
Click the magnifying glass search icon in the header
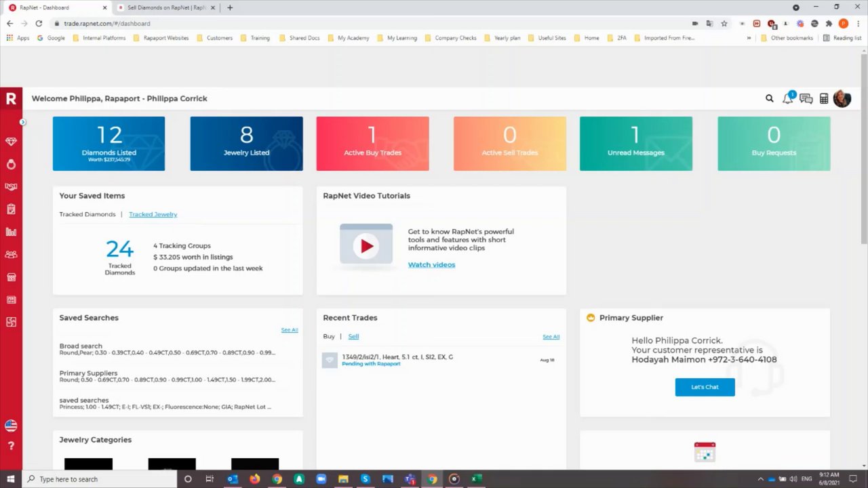(770, 98)
